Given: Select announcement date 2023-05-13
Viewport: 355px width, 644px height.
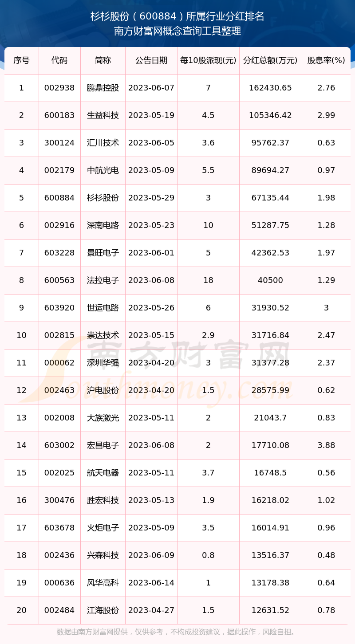Looking at the screenshot, I should click(x=151, y=500).
